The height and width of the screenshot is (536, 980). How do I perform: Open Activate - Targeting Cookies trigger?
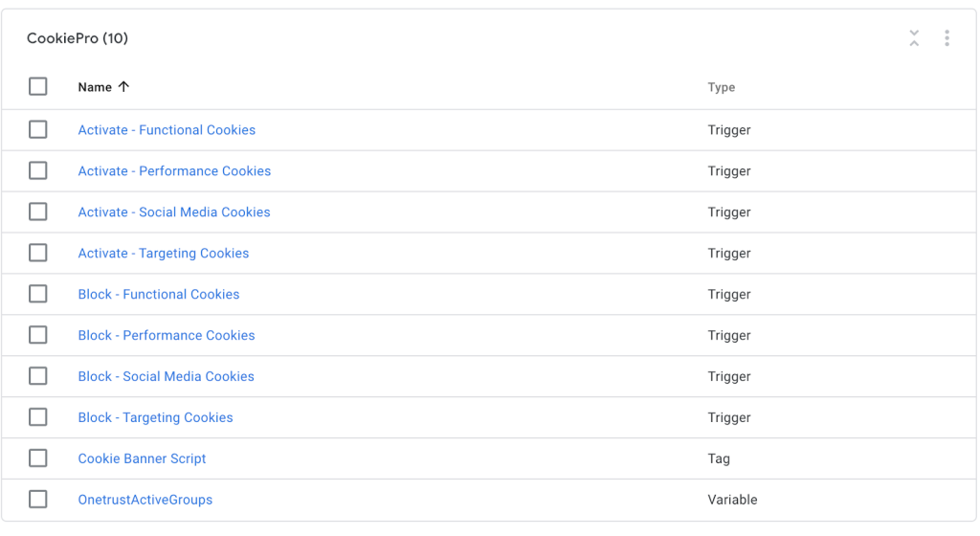tap(164, 253)
